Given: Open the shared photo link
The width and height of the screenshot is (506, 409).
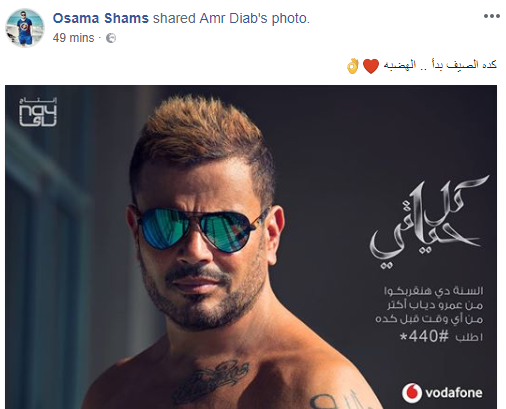Looking at the screenshot, I should (289, 18).
